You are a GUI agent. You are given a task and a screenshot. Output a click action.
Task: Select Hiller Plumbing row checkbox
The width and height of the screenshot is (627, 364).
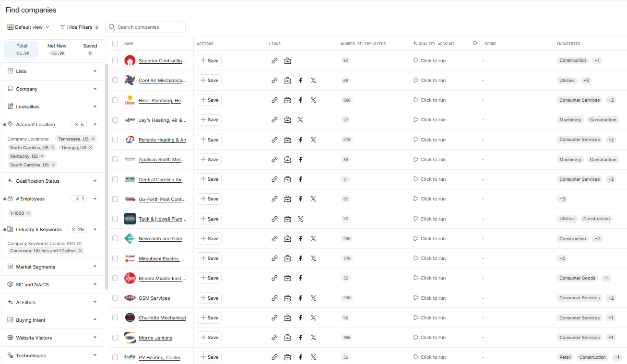tap(115, 100)
